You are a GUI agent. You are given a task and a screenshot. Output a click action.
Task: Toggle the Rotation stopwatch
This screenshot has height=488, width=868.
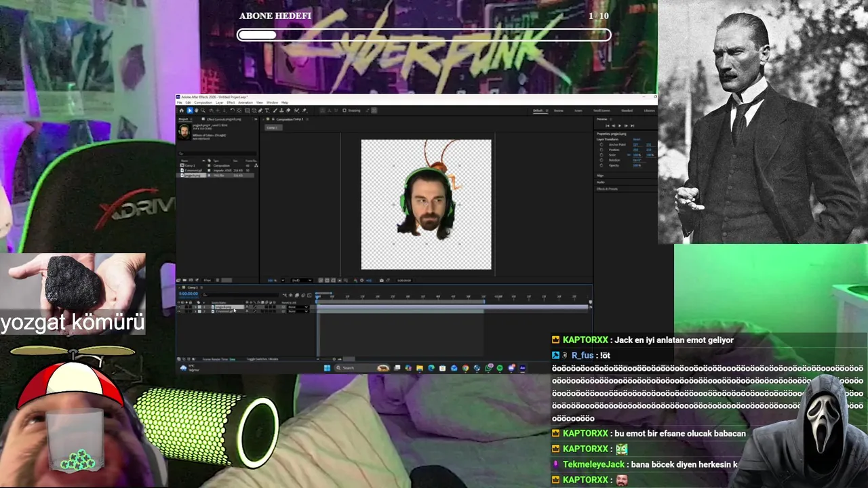[601, 160]
